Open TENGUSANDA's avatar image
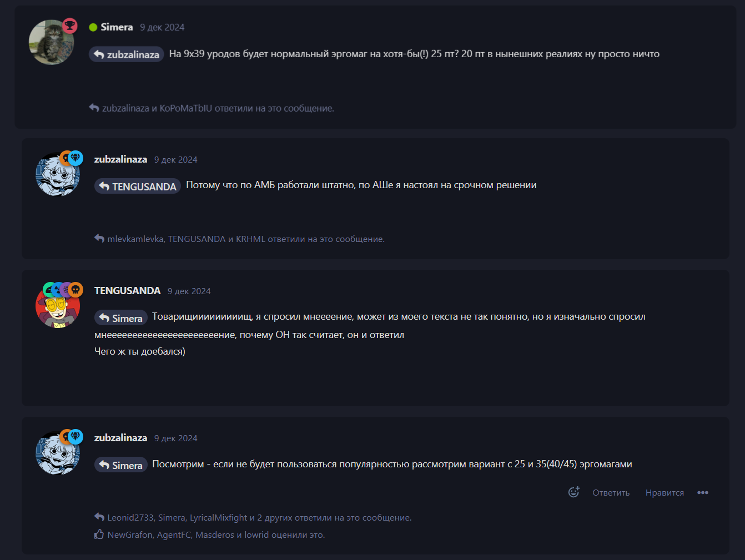Image resolution: width=745 pixels, height=560 pixels. click(58, 306)
